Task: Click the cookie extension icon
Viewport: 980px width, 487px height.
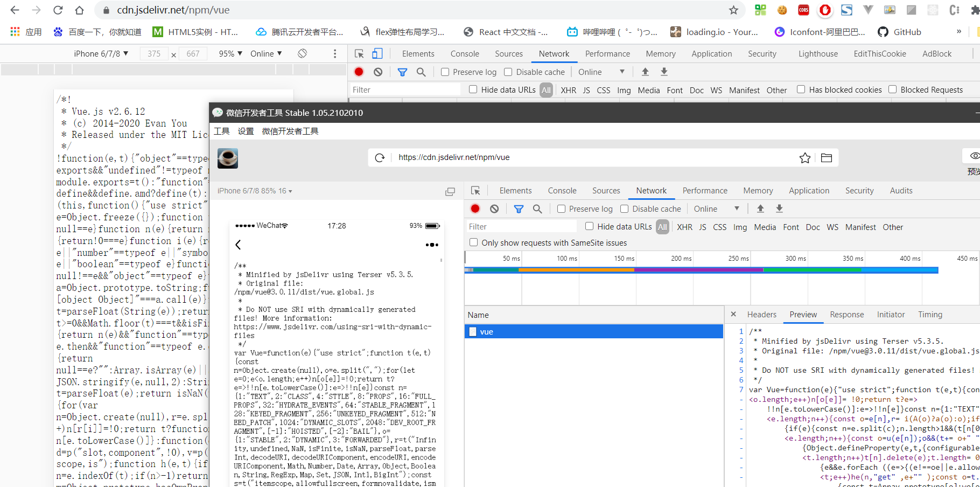Action: tap(782, 10)
